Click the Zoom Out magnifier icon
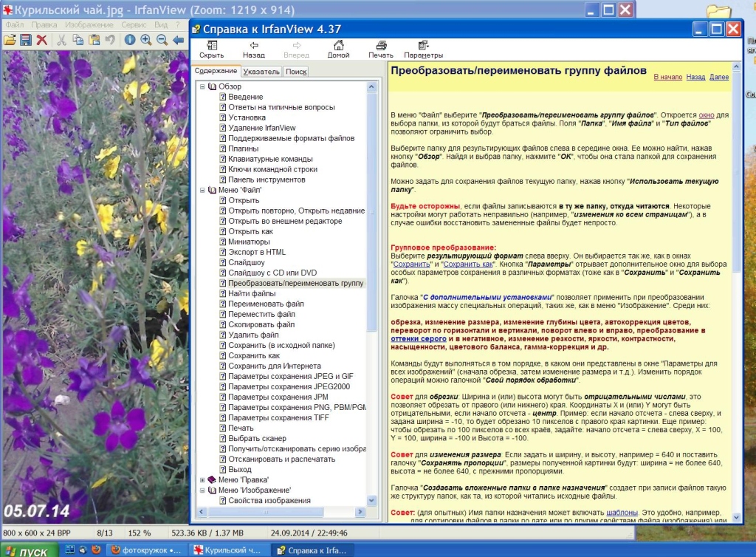 click(x=162, y=40)
